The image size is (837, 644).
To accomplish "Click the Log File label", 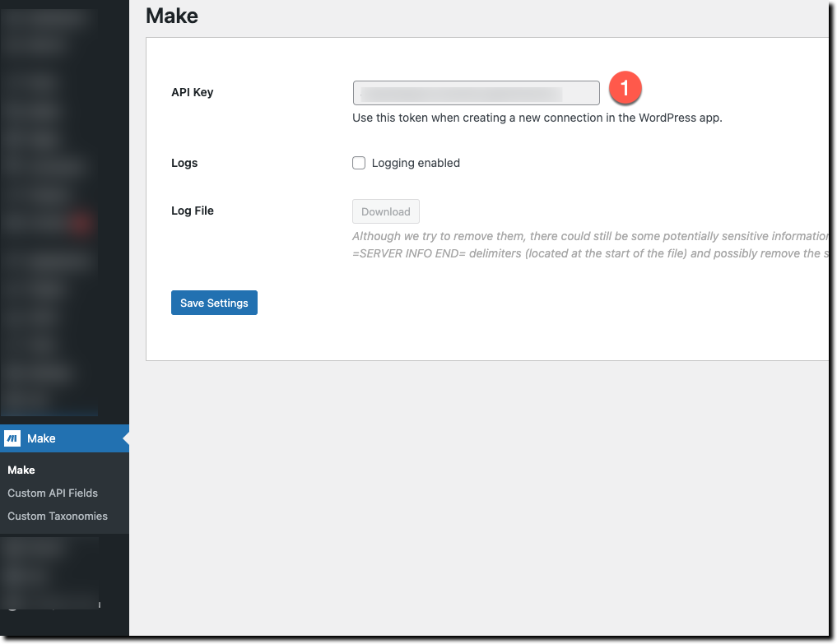I will click(x=192, y=211).
